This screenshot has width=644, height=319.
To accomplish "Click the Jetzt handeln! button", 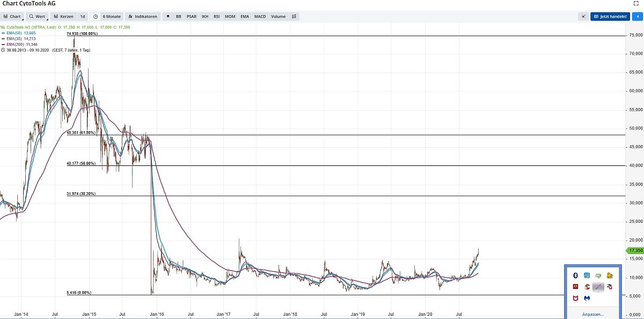I will coord(610,17).
